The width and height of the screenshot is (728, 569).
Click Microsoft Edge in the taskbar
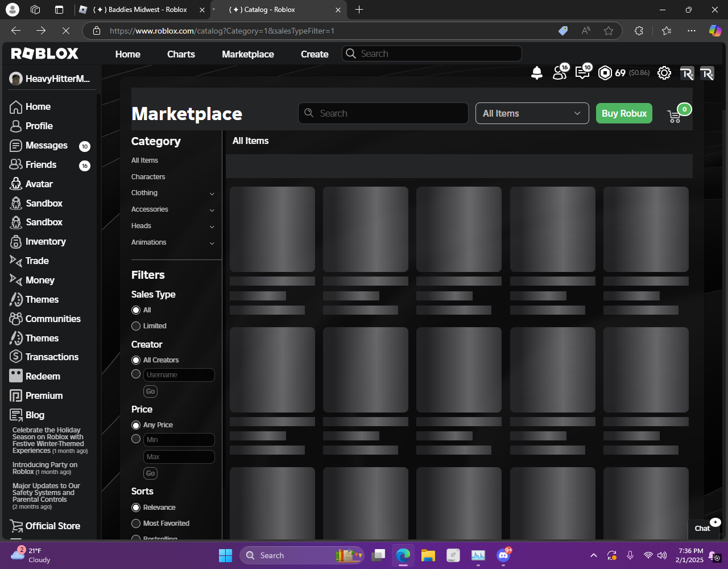403,555
